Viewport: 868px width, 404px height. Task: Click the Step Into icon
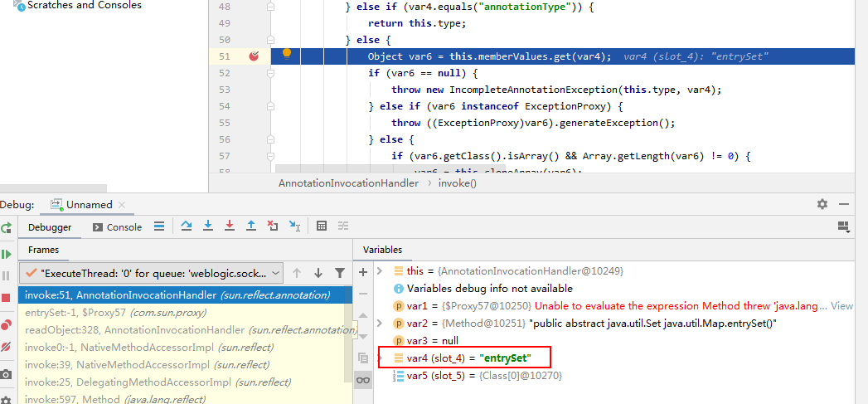pos(207,226)
